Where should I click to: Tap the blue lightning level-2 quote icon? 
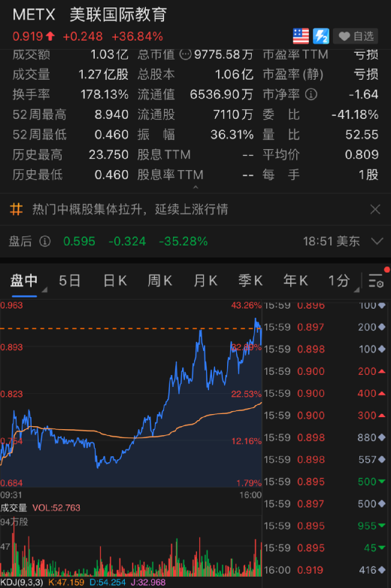321,36
